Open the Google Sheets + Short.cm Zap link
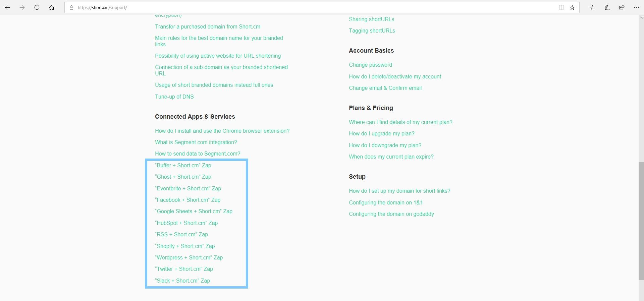 194,211
